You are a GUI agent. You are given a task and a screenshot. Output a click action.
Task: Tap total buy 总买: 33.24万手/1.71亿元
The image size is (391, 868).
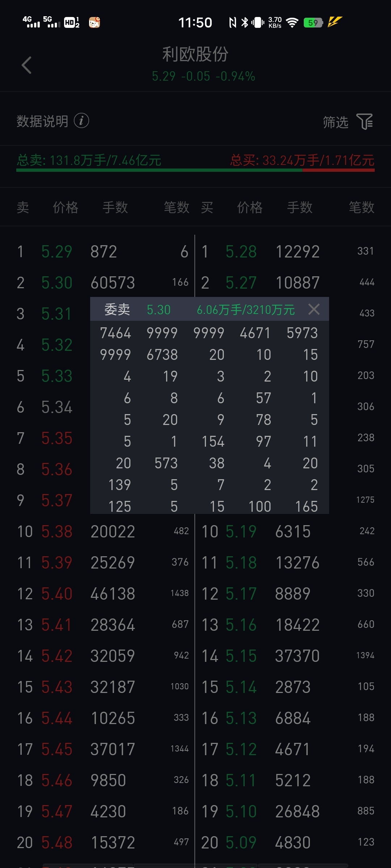click(302, 160)
